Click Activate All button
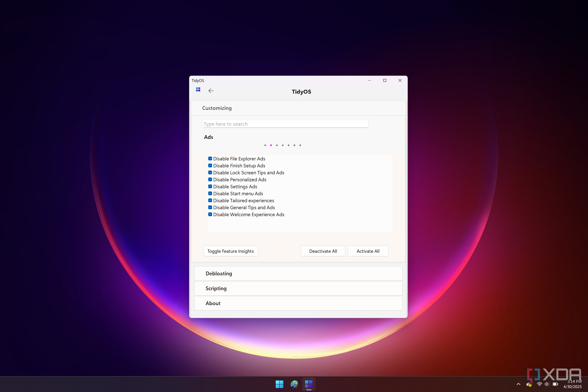 368,251
